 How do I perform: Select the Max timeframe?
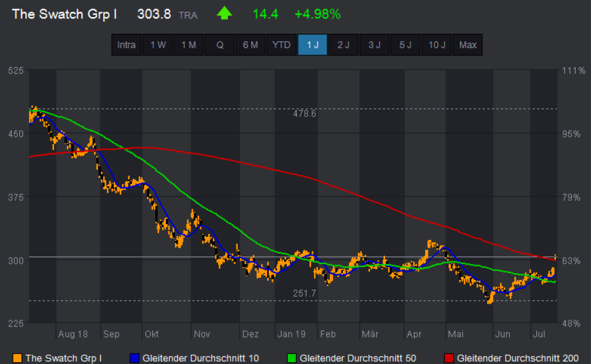pos(468,44)
